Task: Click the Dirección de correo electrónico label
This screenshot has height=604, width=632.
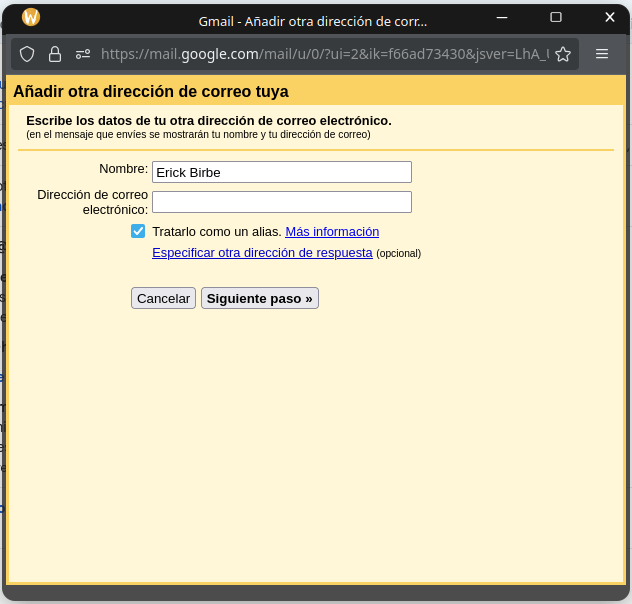Action: [93, 202]
